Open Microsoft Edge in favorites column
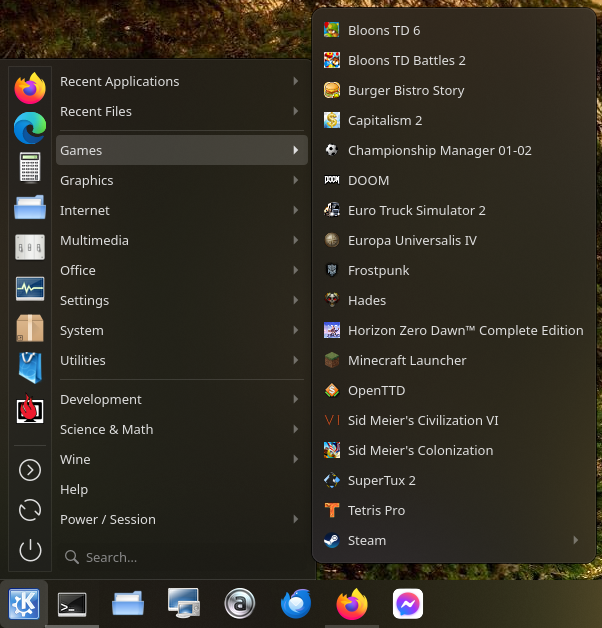The width and height of the screenshot is (602, 628). [30, 128]
